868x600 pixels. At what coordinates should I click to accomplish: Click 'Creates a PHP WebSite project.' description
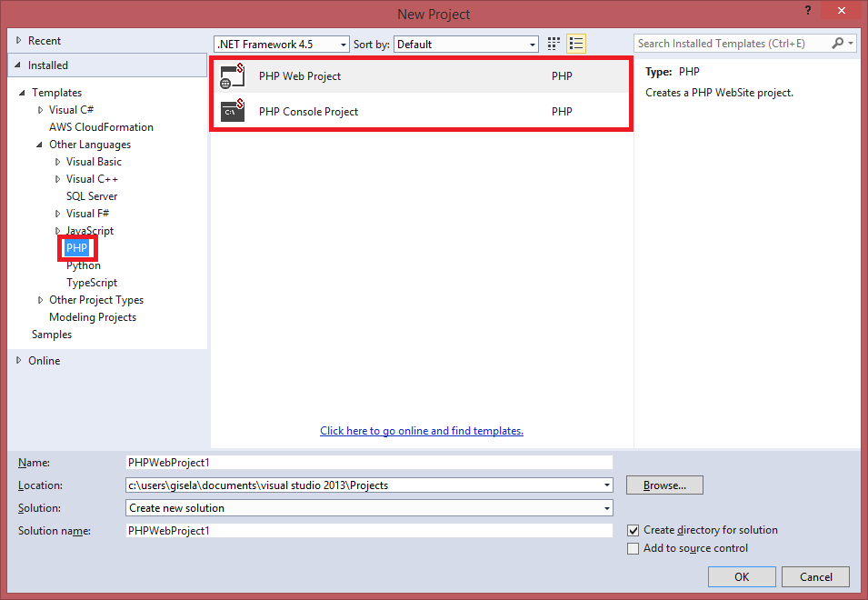(719, 93)
